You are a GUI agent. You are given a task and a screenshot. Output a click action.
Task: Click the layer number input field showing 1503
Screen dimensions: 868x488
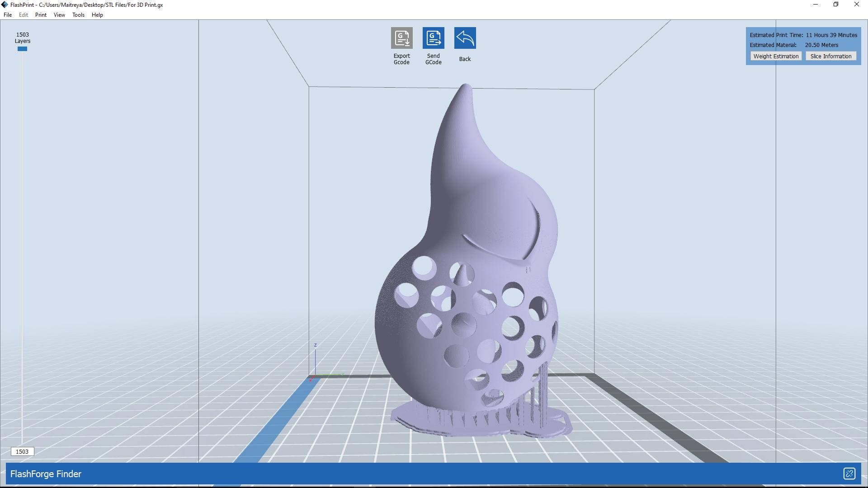tap(22, 451)
